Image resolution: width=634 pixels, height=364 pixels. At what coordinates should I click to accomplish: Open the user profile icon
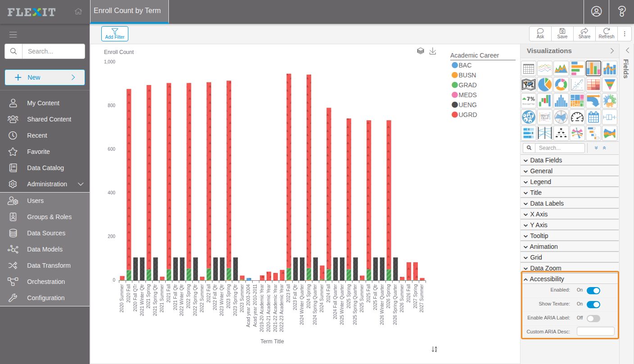tap(597, 11)
